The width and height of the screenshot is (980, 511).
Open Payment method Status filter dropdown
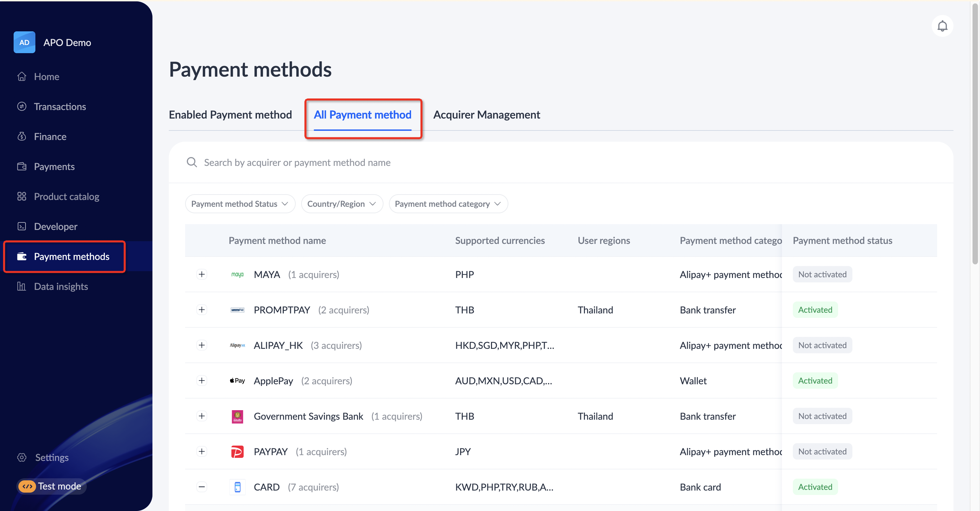[240, 204]
